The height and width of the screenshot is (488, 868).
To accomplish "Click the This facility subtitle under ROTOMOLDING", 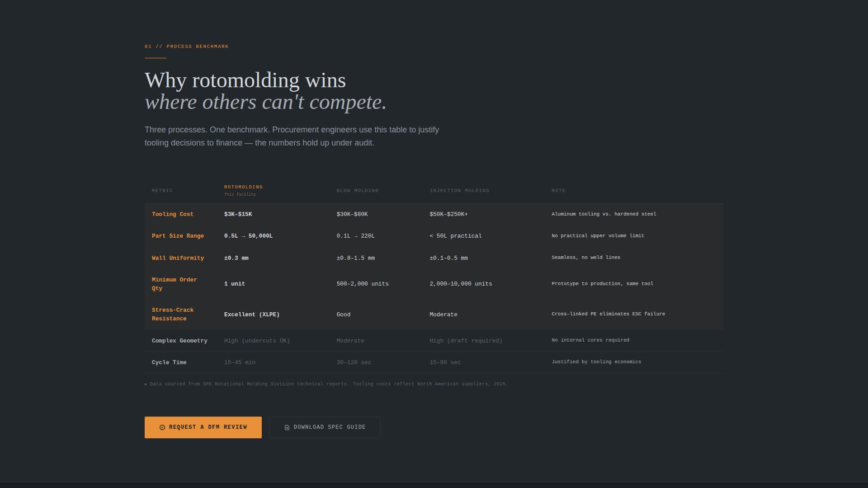I will 240,194.
